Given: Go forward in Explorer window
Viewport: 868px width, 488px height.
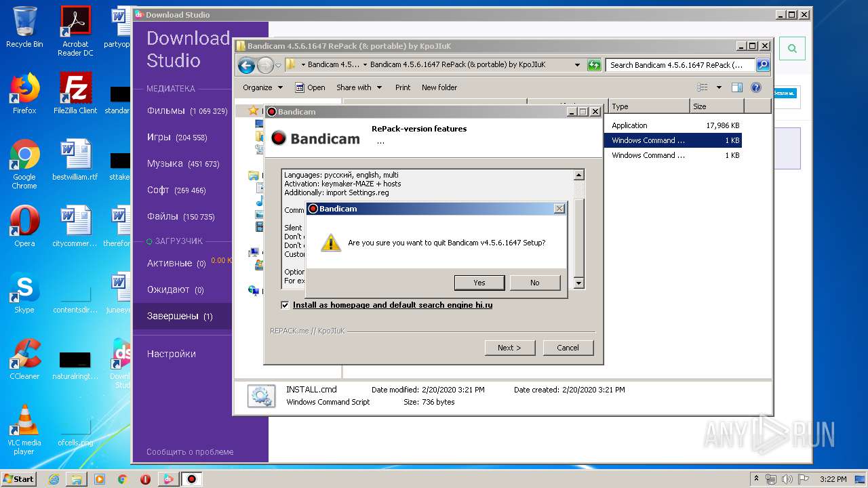Looking at the screenshot, I should pos(265,65).
